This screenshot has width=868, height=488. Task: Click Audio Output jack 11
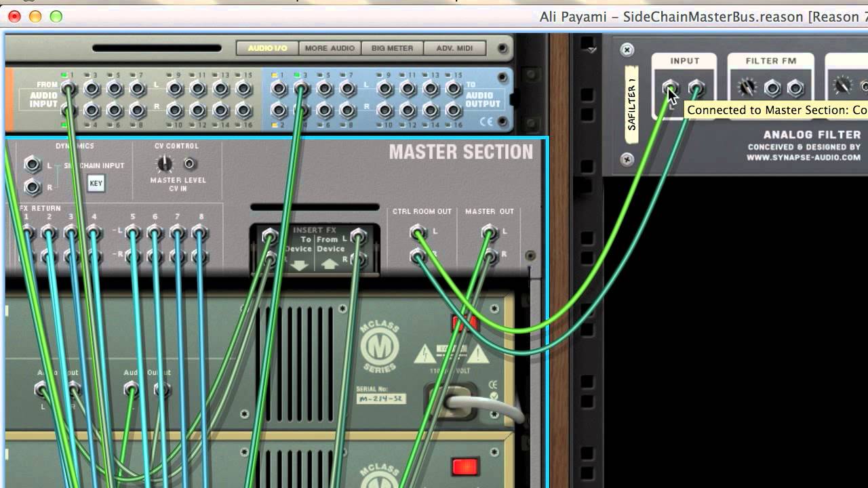click(x=408, y=88)
